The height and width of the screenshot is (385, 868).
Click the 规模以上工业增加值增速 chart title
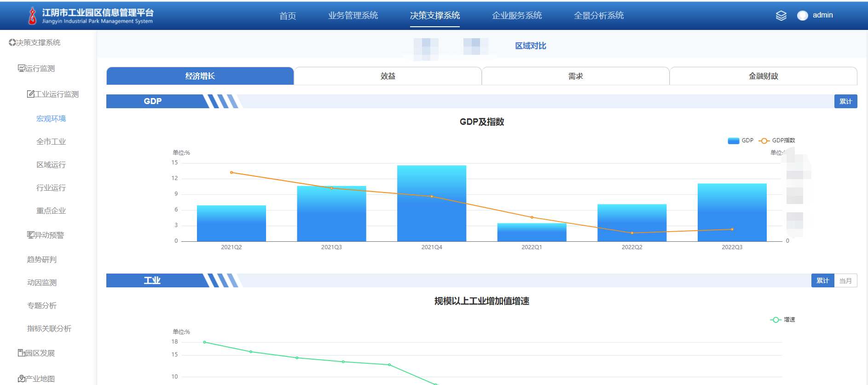point(482,301)
